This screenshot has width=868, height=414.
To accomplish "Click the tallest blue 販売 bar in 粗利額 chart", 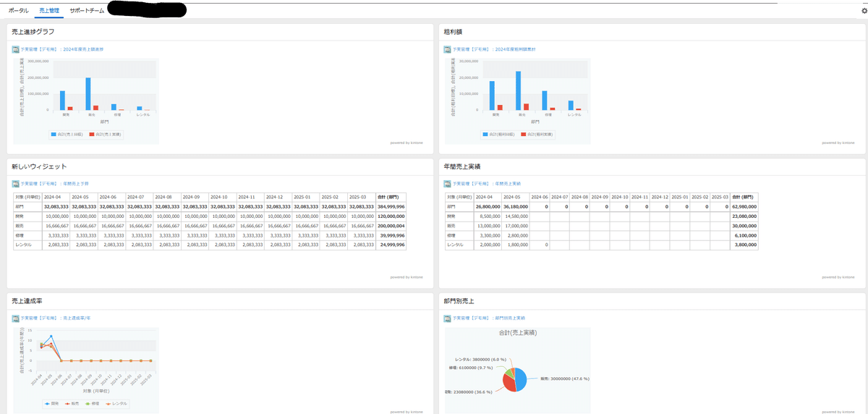I will coord(518,90).
